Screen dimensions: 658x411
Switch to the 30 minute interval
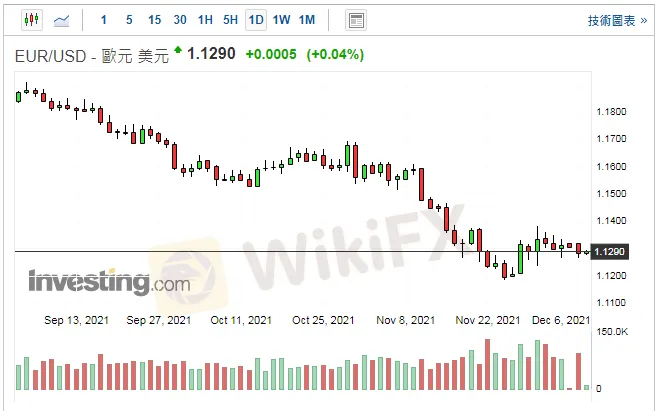tap(180, 19)
